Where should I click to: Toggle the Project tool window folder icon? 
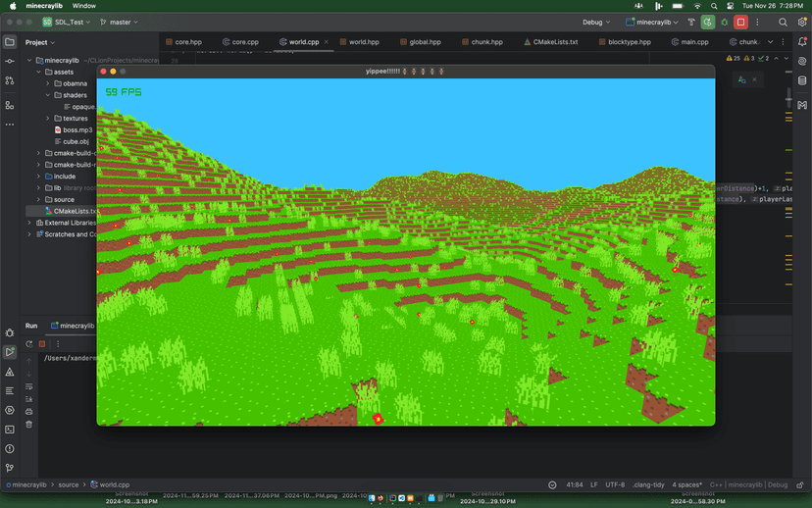[x=10, y=42]
